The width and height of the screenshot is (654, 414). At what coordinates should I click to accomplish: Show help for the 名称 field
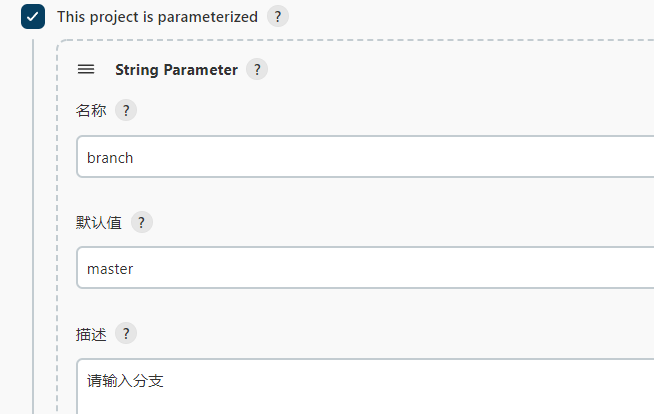(125, 111)
